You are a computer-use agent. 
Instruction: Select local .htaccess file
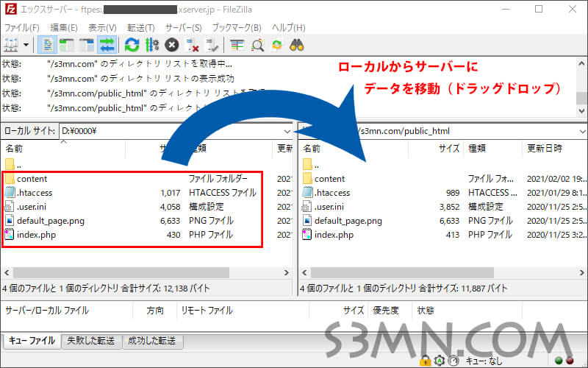point(29,193)
